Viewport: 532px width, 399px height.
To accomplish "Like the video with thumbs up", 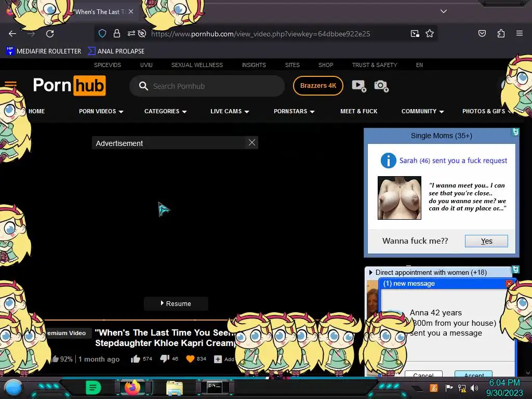I will (x=136, y=359).
